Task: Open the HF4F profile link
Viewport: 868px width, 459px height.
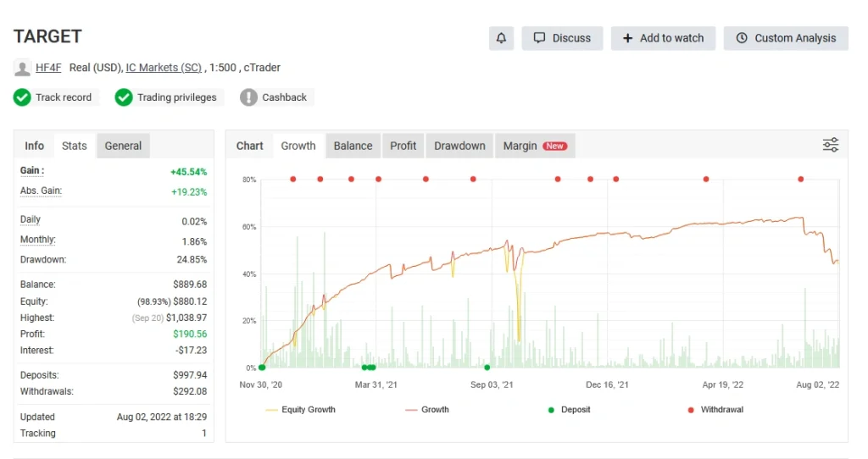Action: pyautogui.click(x=48, y=68)
